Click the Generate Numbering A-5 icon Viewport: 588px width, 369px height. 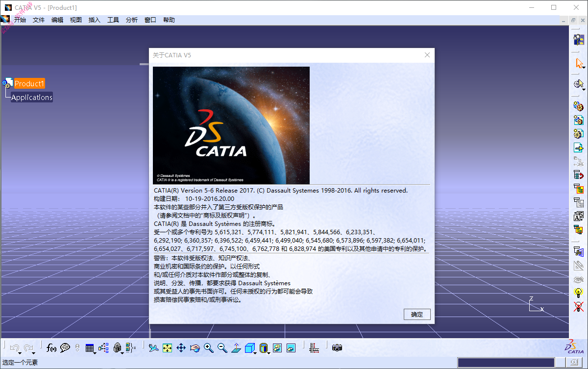[x=579, y=216]
